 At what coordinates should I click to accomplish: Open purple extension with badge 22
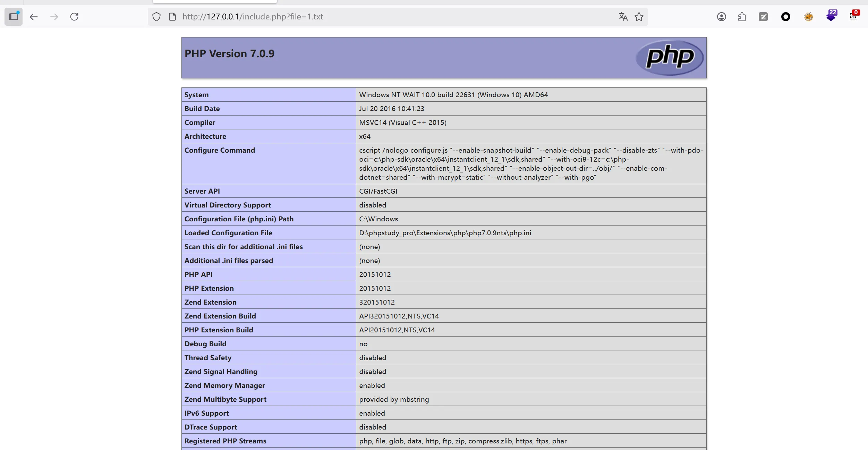point(831,16)
